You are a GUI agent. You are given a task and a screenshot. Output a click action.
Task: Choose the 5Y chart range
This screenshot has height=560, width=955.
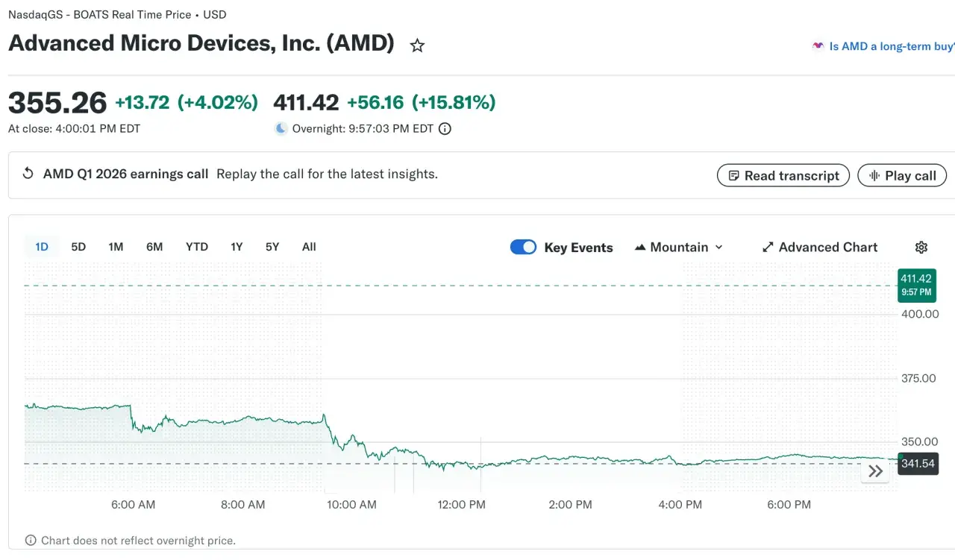click(272, 247)
